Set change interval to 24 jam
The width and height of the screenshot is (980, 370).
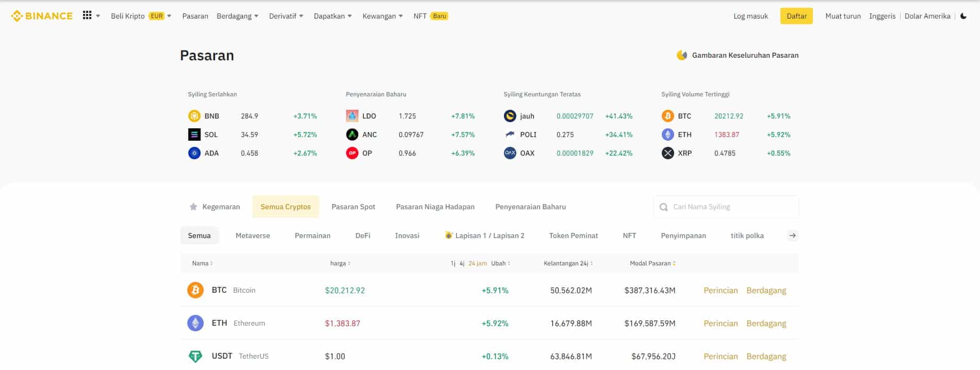[x=478, y=263]
